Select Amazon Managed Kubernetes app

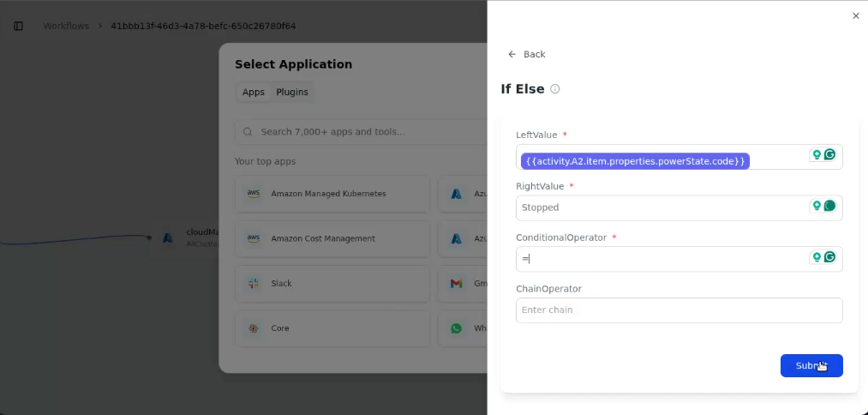tap(332, 194)
